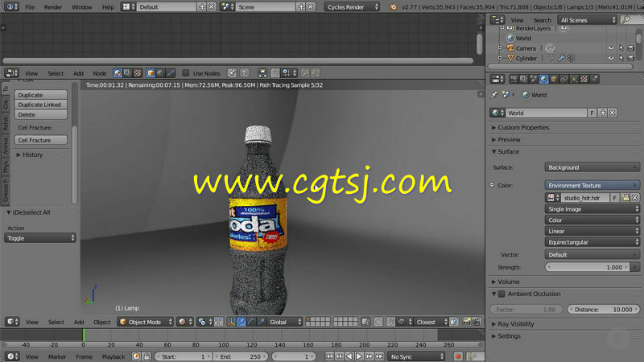Open the Texture properties tab (checker icon)
Screen dimensions: 644x362
[584, 79]
